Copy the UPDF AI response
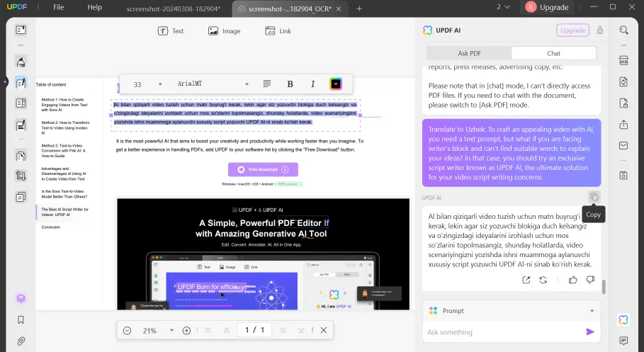Screen dimensions: 644x352 [x=594, y=197]
